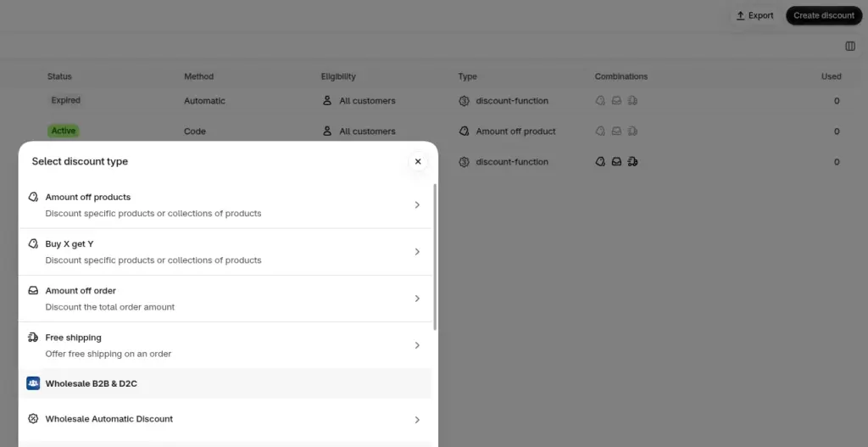Viewport: 868px width, 447px height.
Task: Click discount-function text in third row
Action: coord(512,162)
